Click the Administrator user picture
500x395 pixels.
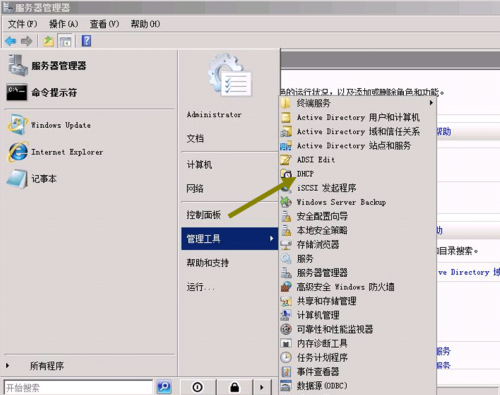(230, 75)
